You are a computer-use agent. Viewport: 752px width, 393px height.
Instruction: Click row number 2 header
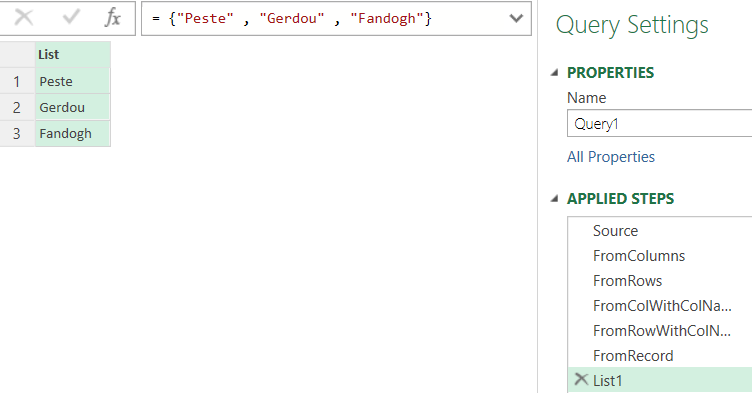pos(17,107)
